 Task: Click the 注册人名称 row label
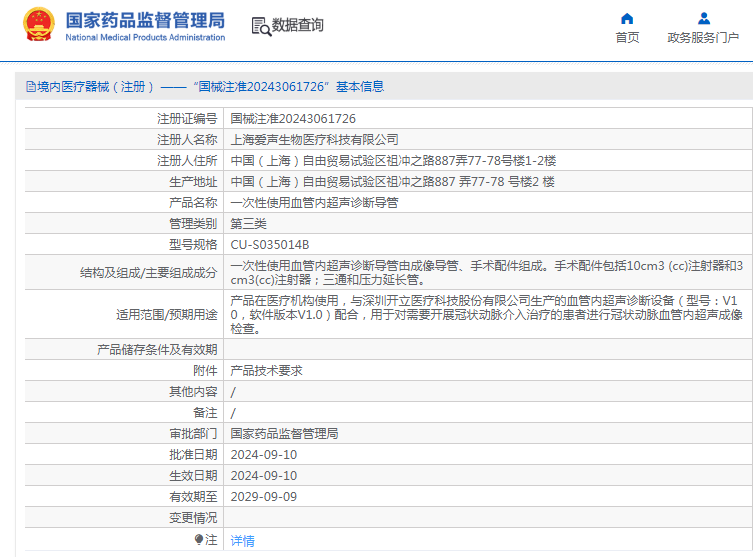187,140
